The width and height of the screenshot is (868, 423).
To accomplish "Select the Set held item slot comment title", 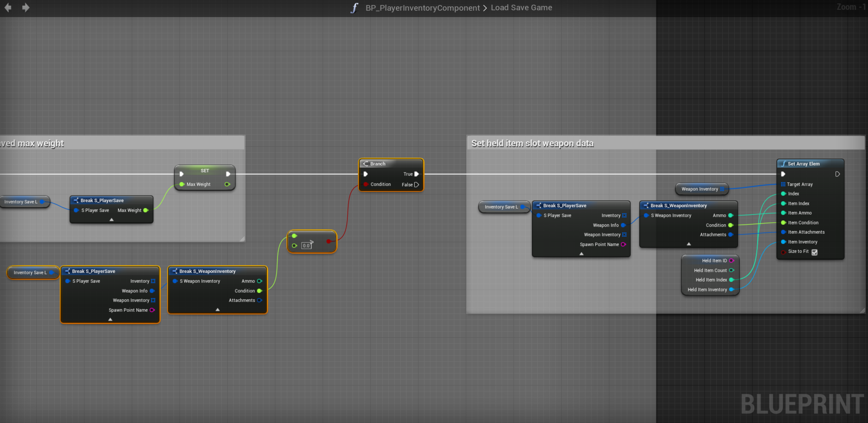I will point(532,143).
